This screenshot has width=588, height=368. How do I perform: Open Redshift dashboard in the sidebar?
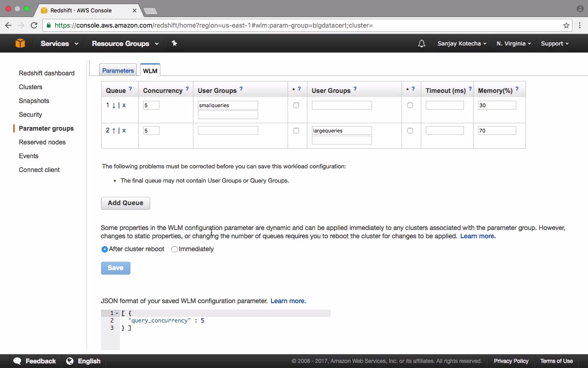click(46, 73)
